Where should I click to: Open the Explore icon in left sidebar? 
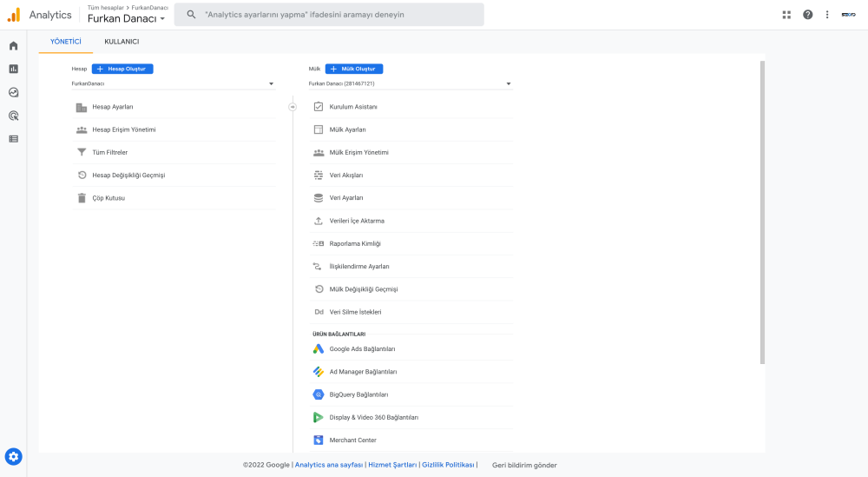click(x=13, y=92)
